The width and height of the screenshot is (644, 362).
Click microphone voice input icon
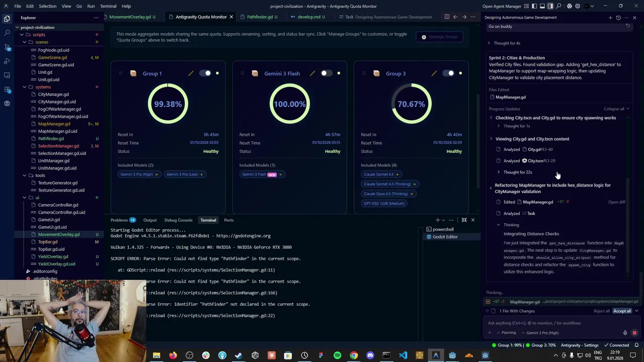(x=625, y=333)
